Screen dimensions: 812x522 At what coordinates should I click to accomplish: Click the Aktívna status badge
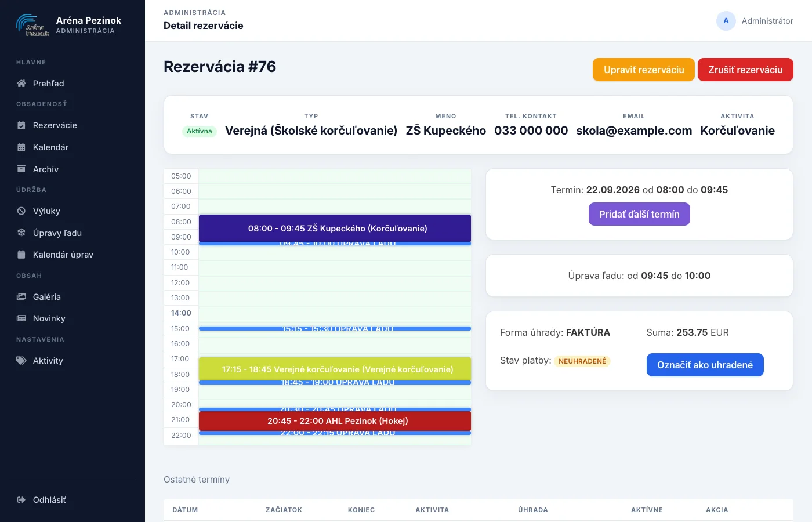click(200, 131)
